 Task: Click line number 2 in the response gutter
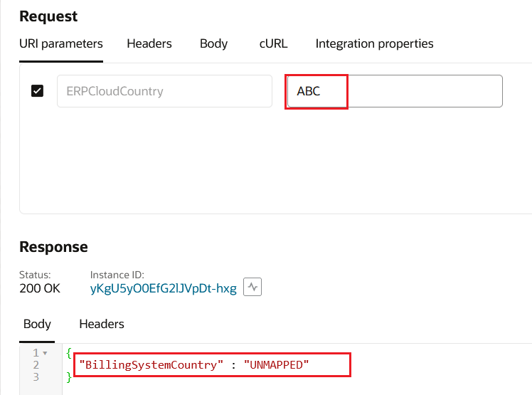pyautogui.click(x=36, y=364)
